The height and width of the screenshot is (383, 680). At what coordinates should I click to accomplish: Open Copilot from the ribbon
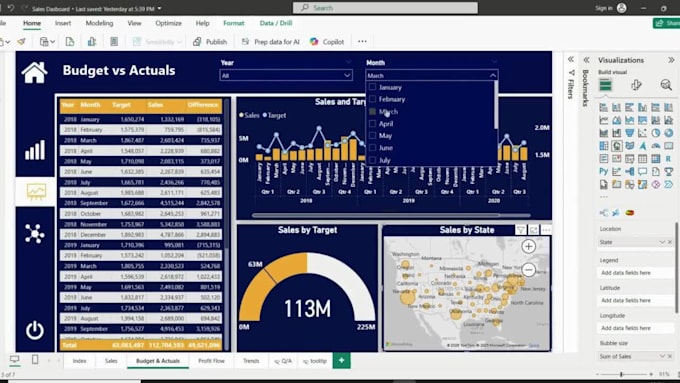(327, 42)
